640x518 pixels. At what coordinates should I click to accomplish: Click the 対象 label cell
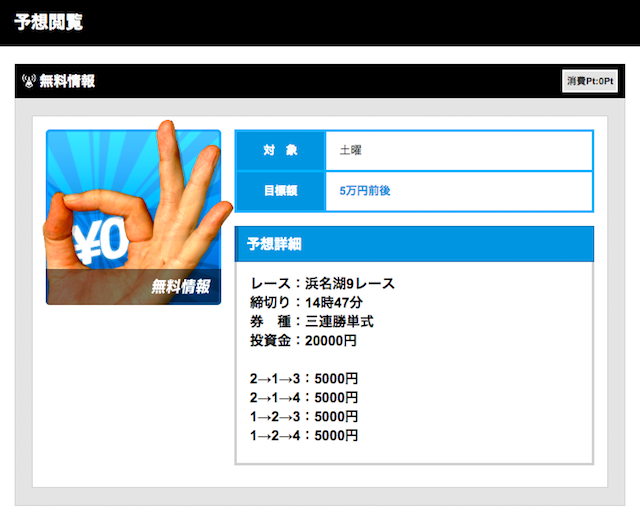click(x=280, y=151)
